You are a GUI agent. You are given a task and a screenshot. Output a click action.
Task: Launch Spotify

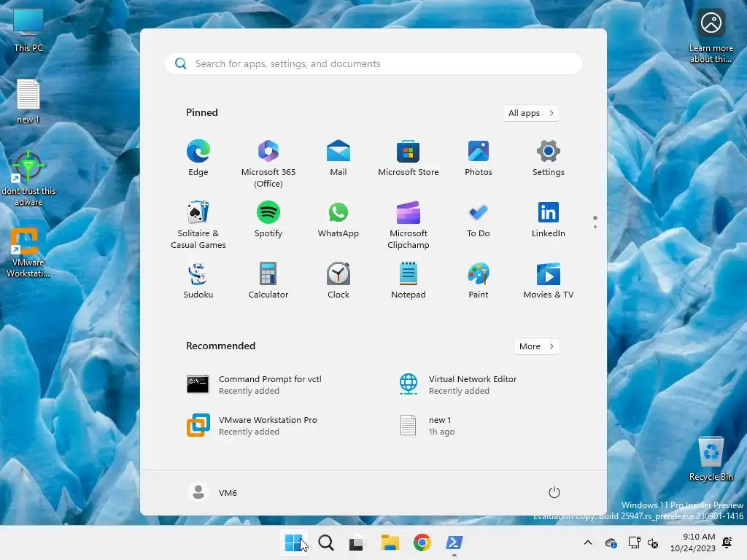(x=268, y=219)
